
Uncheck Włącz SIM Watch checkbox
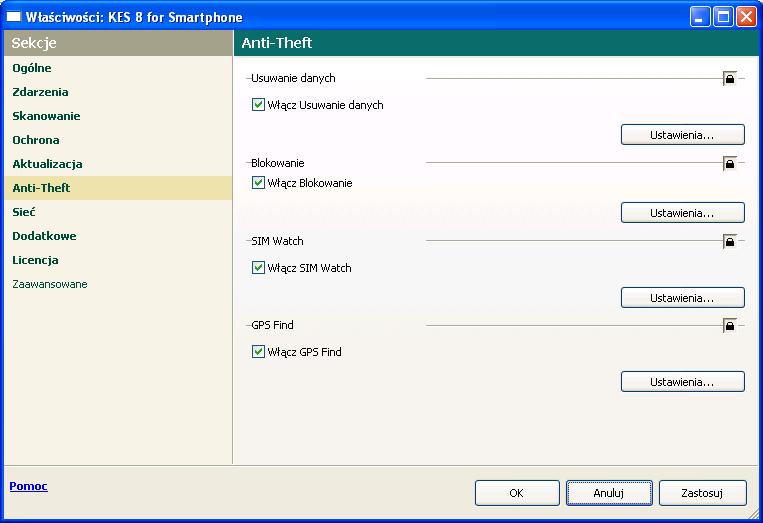258,268
